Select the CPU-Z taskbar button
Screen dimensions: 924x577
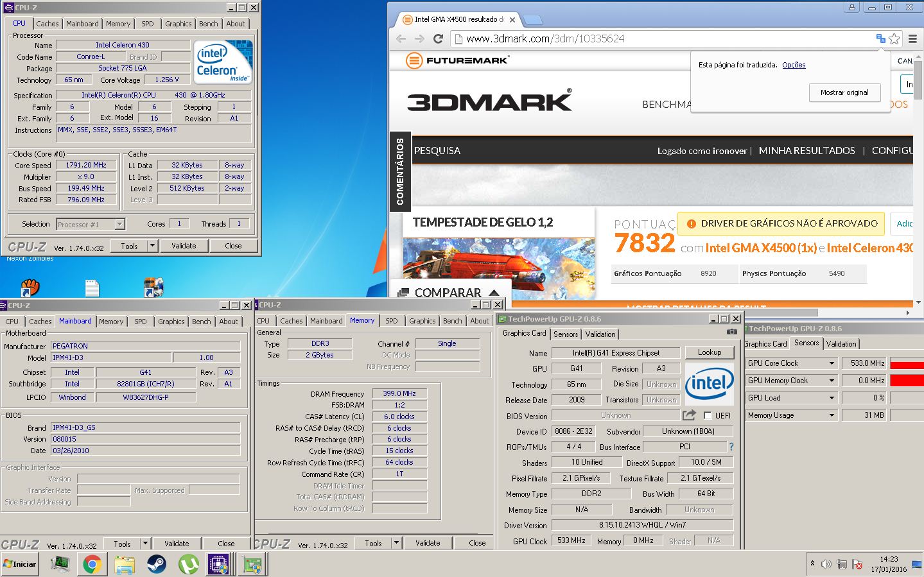click(x=219, y=564)
